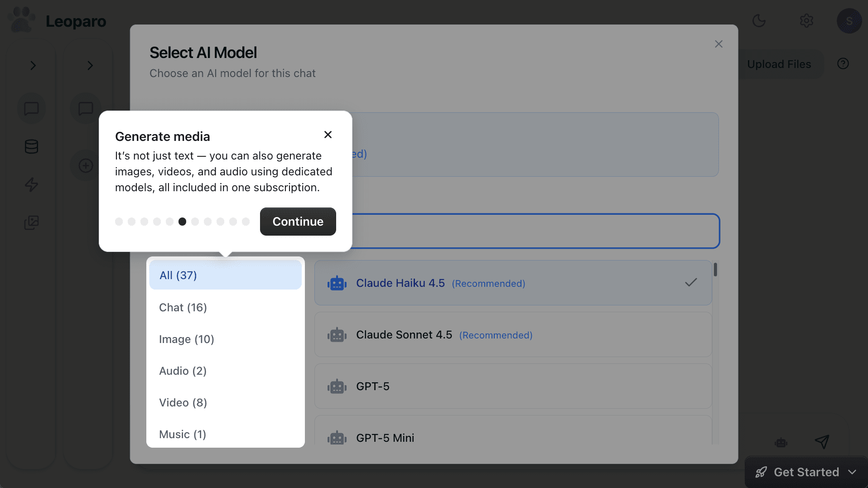Filter models by Chat (16)
Viewport: 868px width, 488px height.
point(183,308)
